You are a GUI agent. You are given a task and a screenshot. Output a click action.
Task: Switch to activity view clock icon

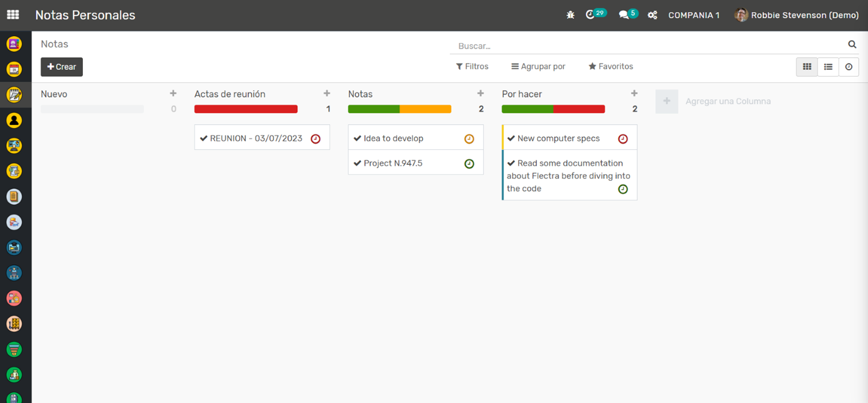[x=849, y=67]
